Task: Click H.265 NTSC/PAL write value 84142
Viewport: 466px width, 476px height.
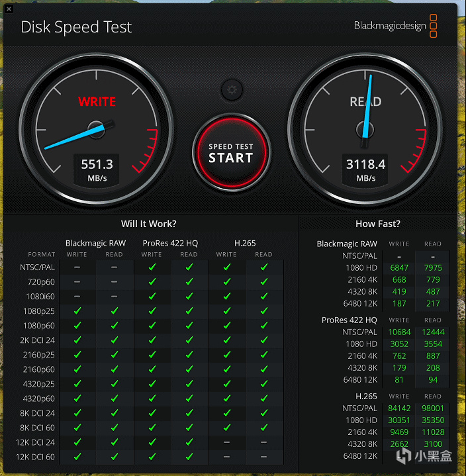Action: [x=399, y=408]
